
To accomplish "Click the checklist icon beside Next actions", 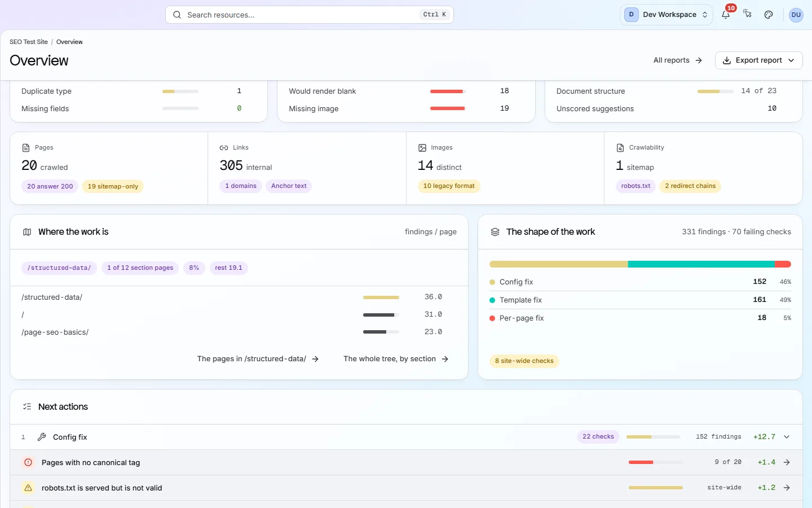I will click(x=27, y=407).
